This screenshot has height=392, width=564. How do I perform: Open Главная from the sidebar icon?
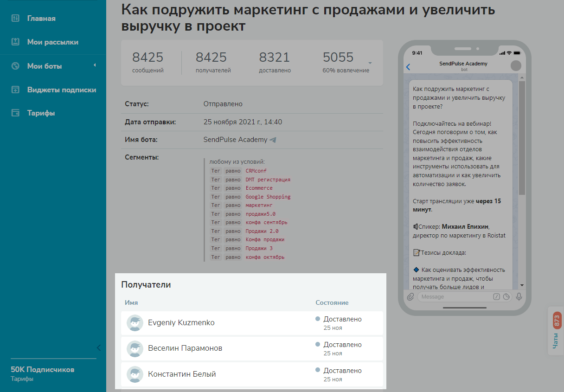click(15, 19)
